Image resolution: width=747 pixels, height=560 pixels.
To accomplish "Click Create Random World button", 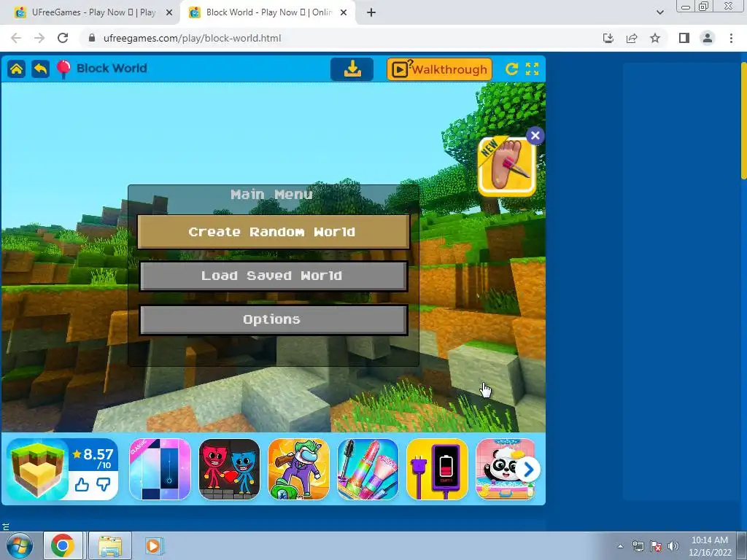I will click(x=274, y=232).
